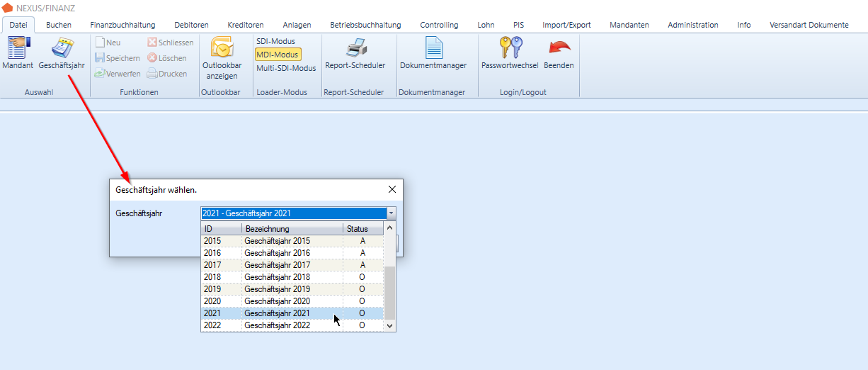This screenshot has height=370, width=868.
Task: Close the Geschäftsjahr wählen dialog
Action: (392, 189)
